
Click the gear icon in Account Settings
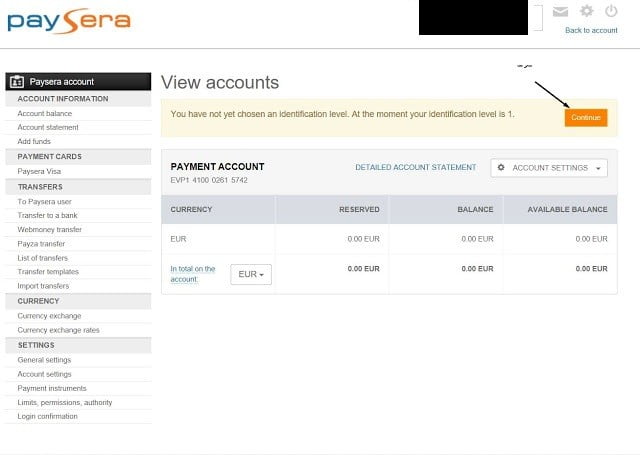(x=501, y=167)
